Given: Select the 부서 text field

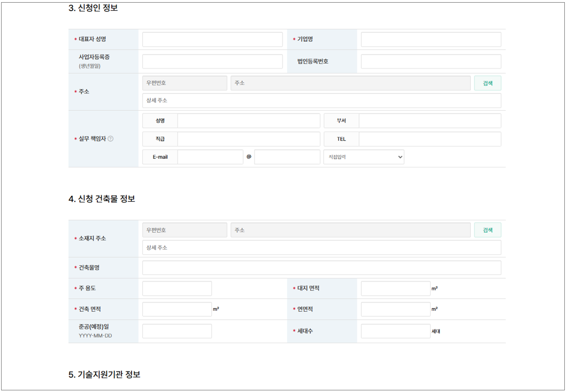Looking at the screenshot, I should click(430, 121).
